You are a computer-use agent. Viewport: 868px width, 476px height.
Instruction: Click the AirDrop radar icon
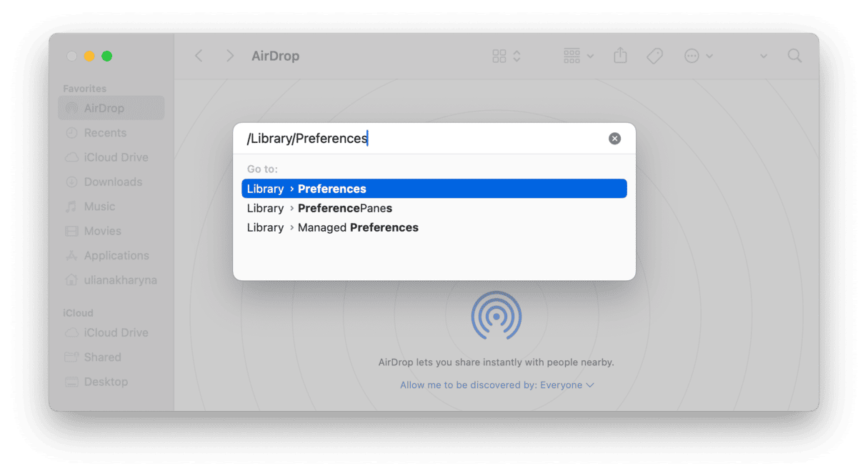(x=496, y=315)
